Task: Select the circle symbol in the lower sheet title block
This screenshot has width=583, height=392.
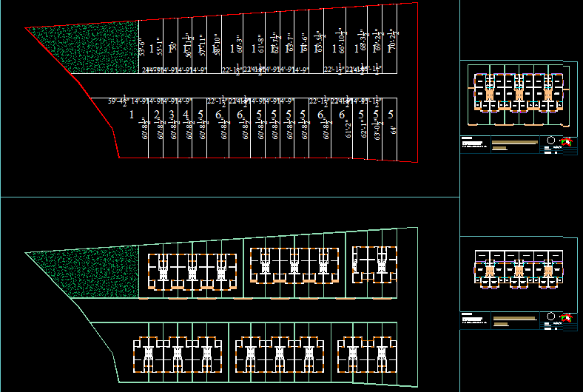Action: pyautogui.click(x=552, y=317)
